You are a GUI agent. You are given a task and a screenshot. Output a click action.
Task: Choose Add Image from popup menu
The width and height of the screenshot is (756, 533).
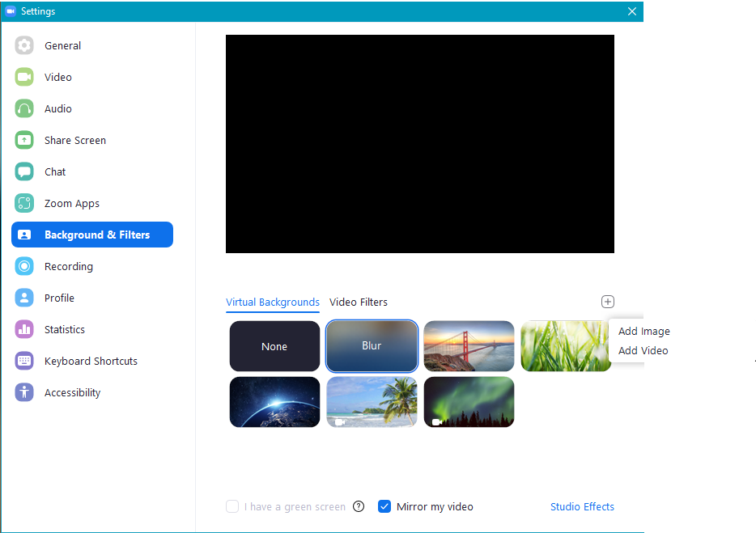[x=643, y=331]
